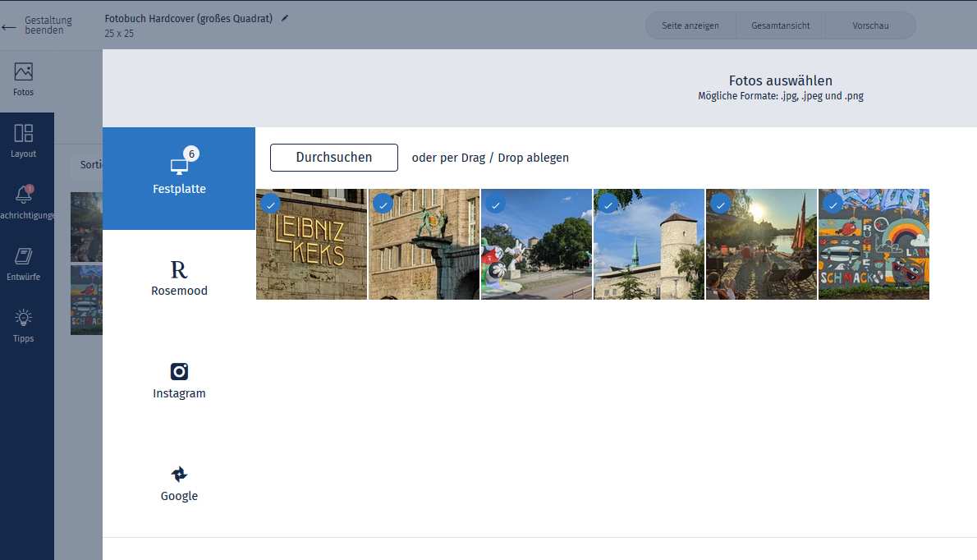
Task: Click the 'Fotos auswählen' heading
Action: click(781, 80)
